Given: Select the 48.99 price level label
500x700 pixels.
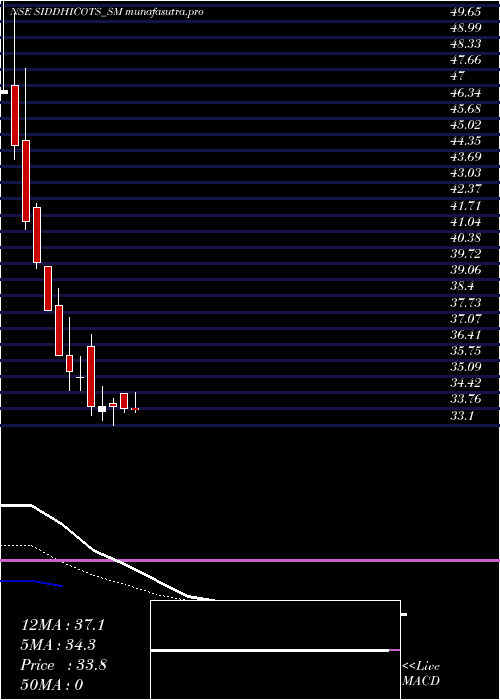Looking at the screenshot, I should coord(465,28).
